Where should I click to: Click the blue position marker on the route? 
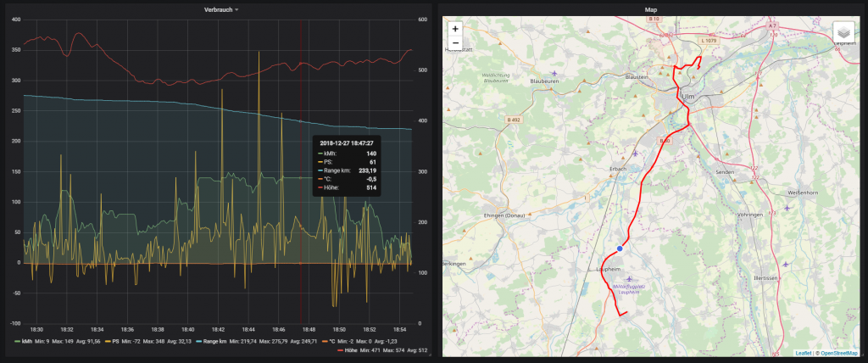(x=620, y=249)
